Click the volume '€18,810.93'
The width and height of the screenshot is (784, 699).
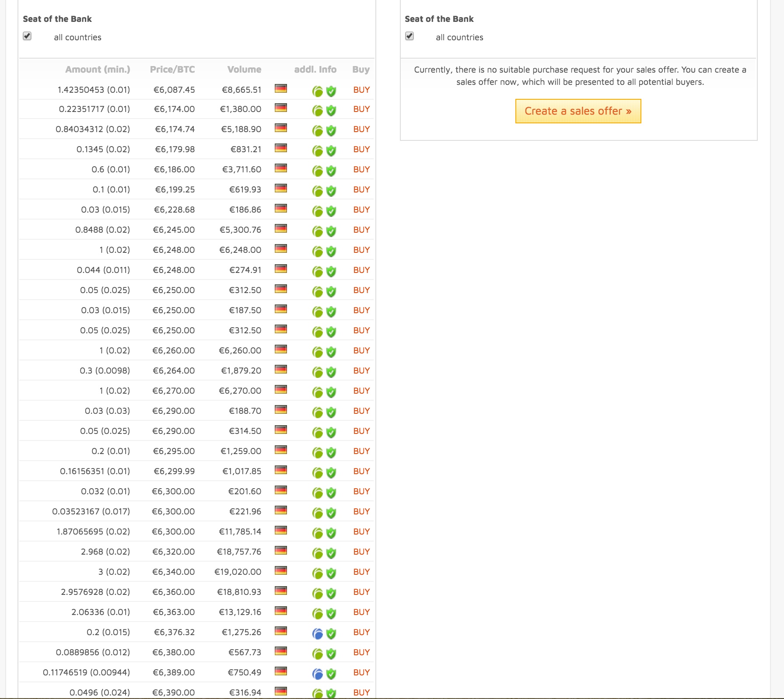pyautogui.click(x=239, y=592)
